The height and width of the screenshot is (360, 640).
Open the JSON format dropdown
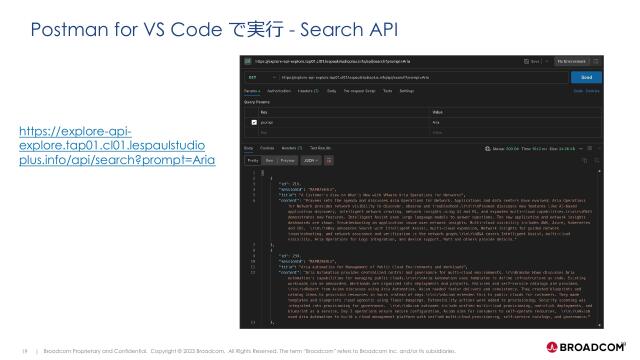[x=311, y=160]
